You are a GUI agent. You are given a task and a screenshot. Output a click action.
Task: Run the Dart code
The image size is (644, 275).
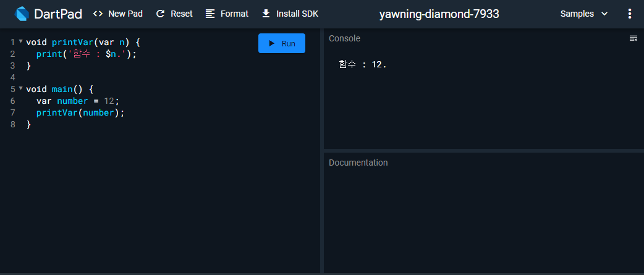[282, 43]
